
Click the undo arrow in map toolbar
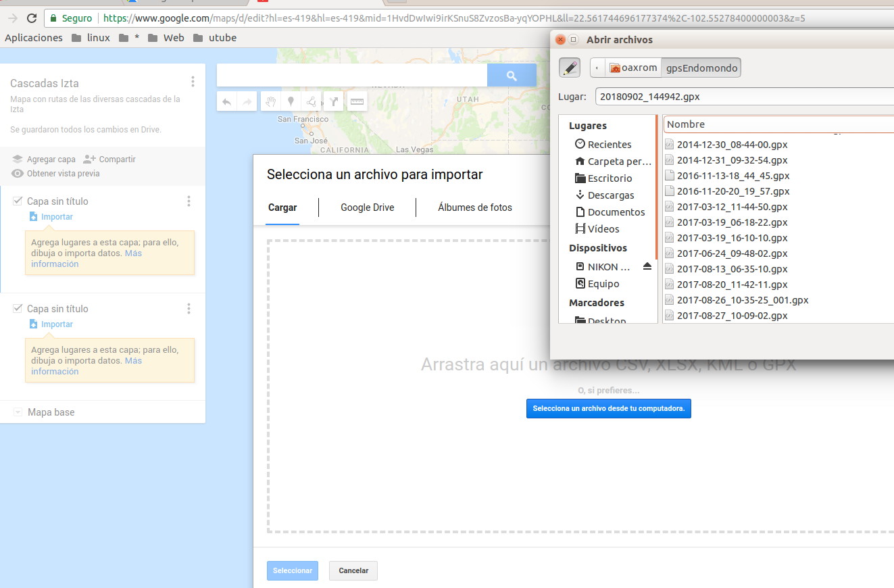[227, 102]
